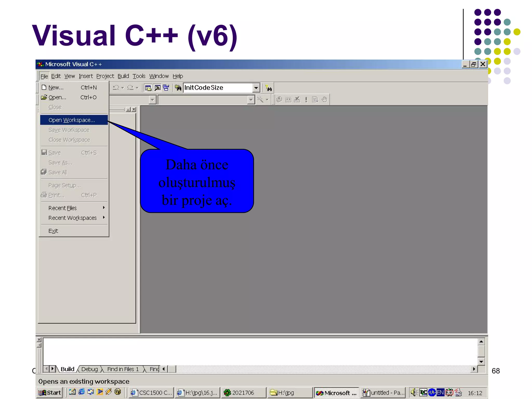This screenshot has width=532, height=399.
Task: Click output horizontal scrollbar left arrow
Action: click(x=164, y=369)
